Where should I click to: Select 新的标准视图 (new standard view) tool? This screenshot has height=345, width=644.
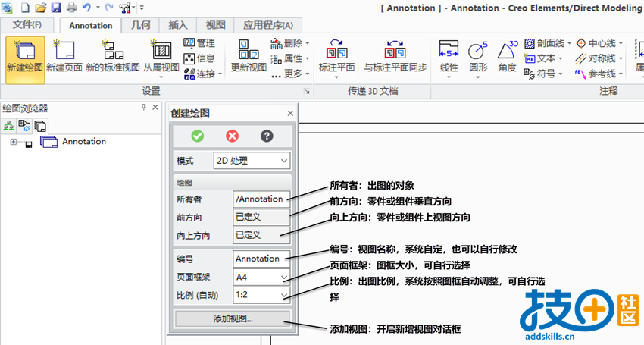(113, 55)
